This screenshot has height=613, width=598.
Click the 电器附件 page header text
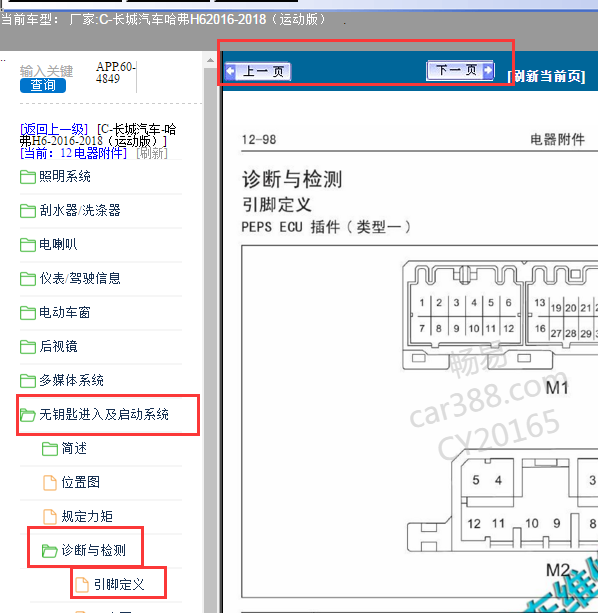[558, 139]
